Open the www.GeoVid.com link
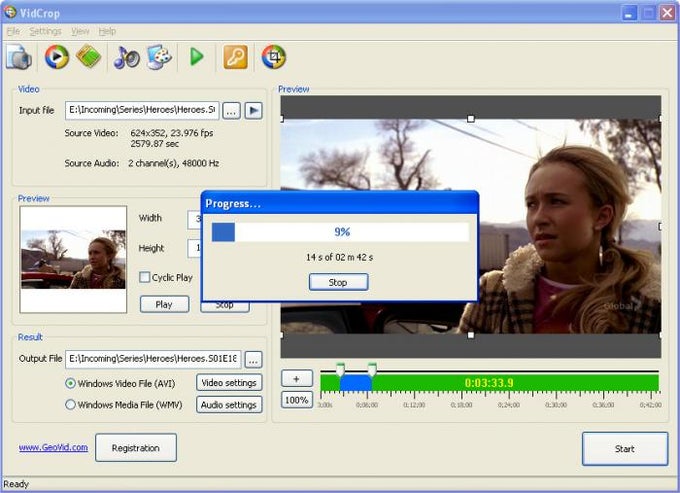 pos(53,447)
